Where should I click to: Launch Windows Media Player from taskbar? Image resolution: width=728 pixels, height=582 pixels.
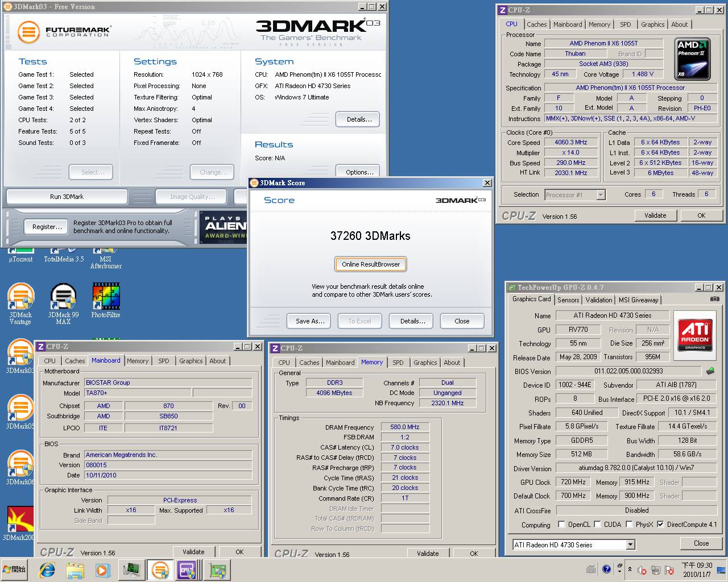click(x=102, y=570)
